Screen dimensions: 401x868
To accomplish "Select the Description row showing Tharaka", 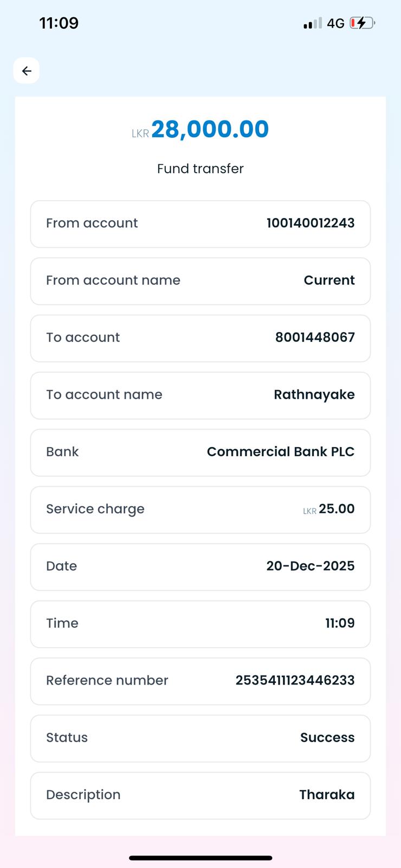I will coord(200,795).
